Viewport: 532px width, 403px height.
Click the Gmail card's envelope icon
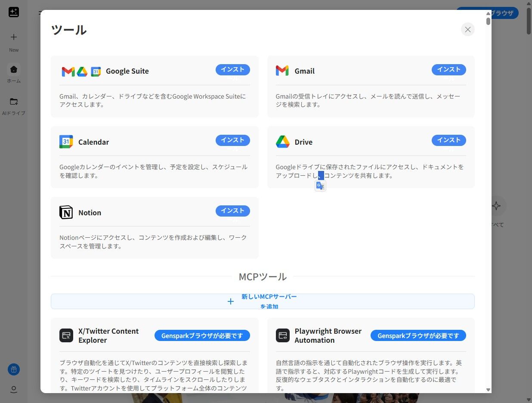pos(282,71)
